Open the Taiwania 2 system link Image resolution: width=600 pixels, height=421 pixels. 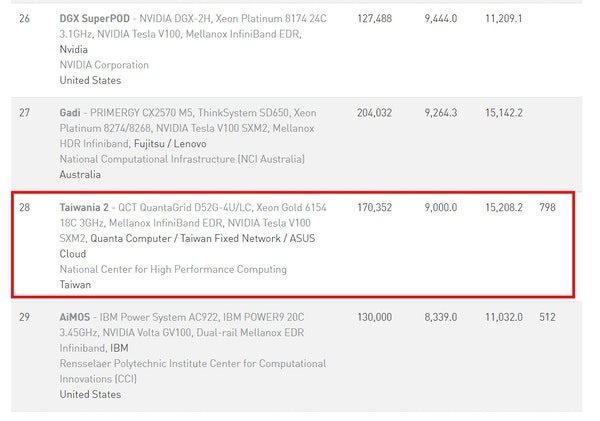84,207
